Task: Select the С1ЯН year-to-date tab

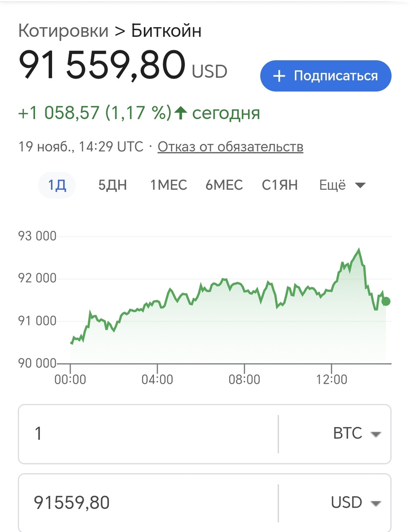Action: 280,185
